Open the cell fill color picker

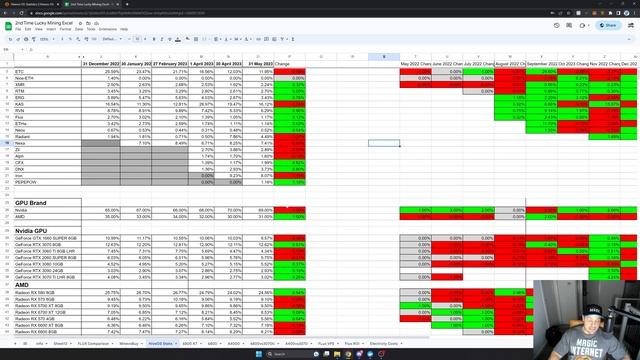point(188,39)
